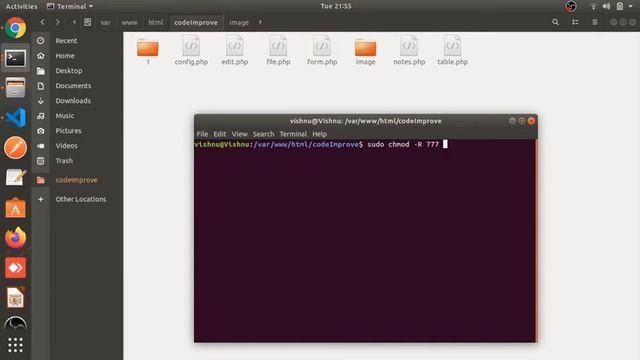Select config.php file
640x360 pixels.
coord(191,51)
